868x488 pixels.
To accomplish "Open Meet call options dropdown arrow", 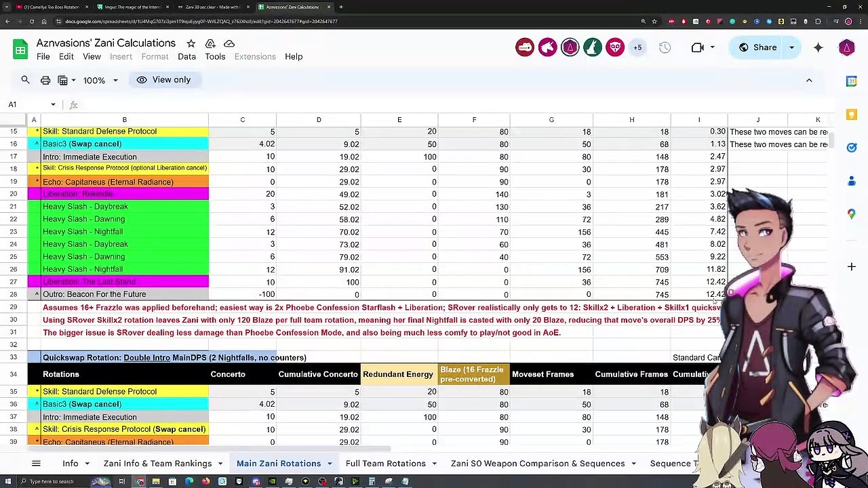I will point(712,47).
